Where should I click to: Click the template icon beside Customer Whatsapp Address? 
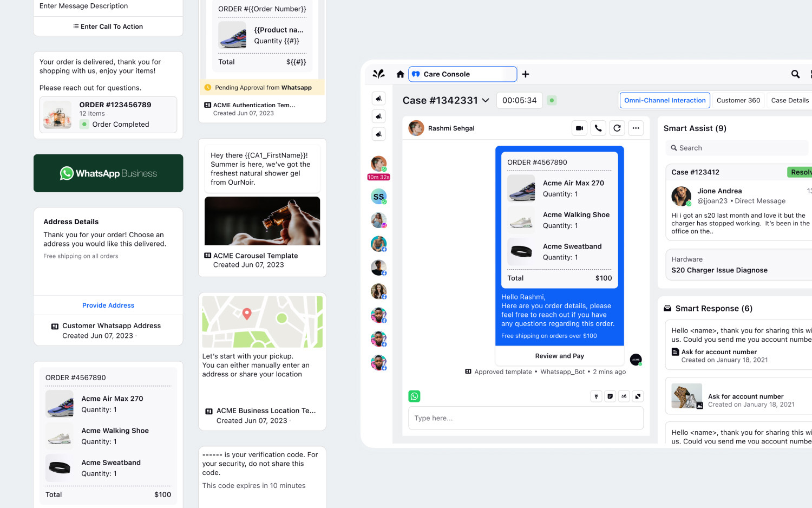coord(55,326)
